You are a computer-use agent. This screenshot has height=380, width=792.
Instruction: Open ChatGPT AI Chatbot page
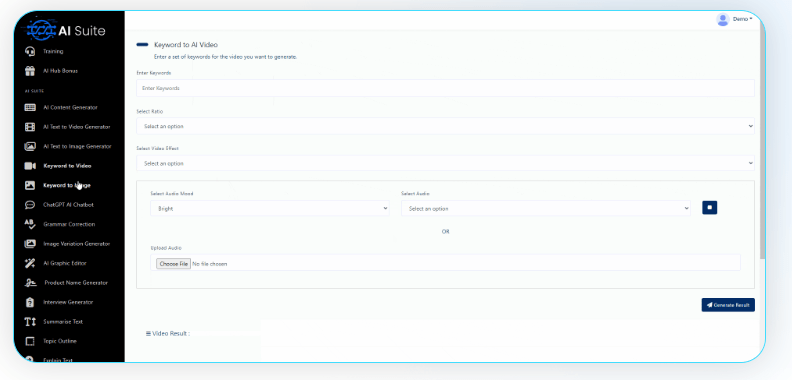(x=68, y=205)
